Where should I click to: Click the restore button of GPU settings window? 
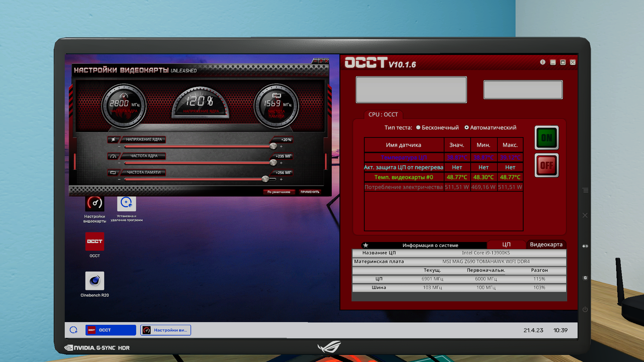click(321, 61)
